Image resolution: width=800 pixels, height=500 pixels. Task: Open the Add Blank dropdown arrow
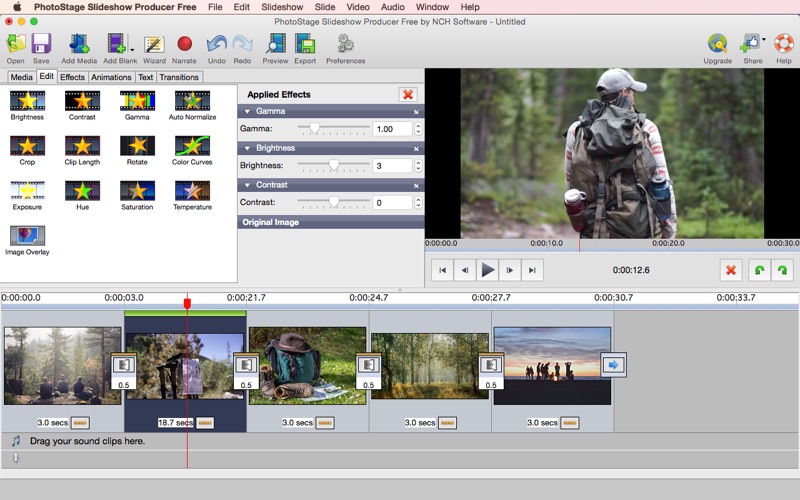132,49
